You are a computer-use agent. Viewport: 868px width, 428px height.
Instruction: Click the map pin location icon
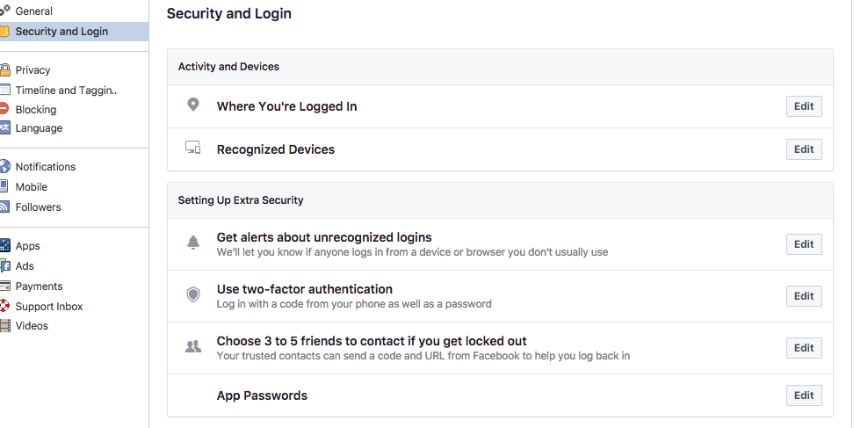[192, 105]
